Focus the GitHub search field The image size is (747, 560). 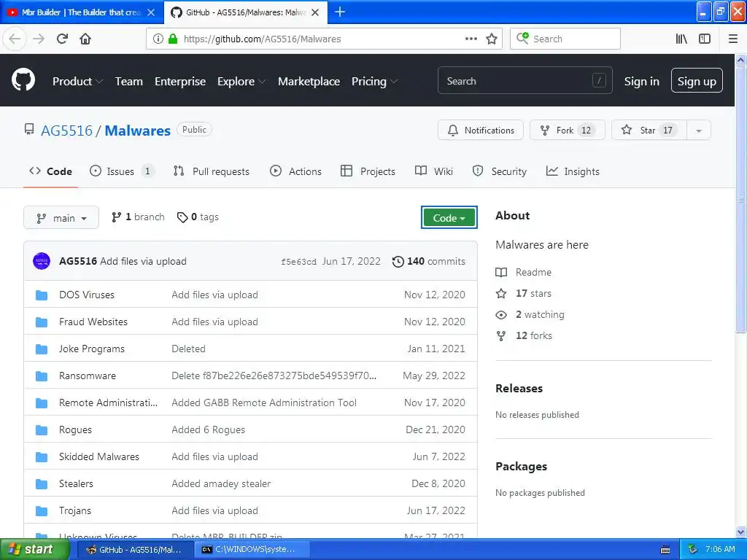pos(525,80)
